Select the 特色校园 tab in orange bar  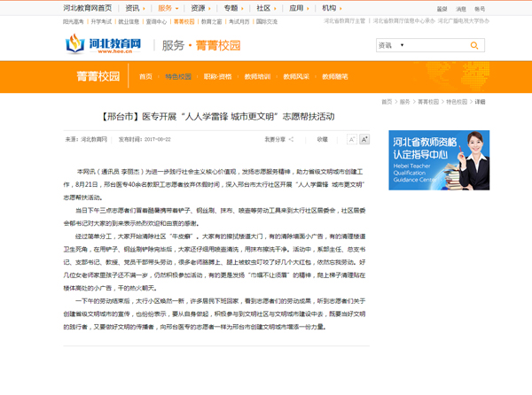[x=178, y=77]
